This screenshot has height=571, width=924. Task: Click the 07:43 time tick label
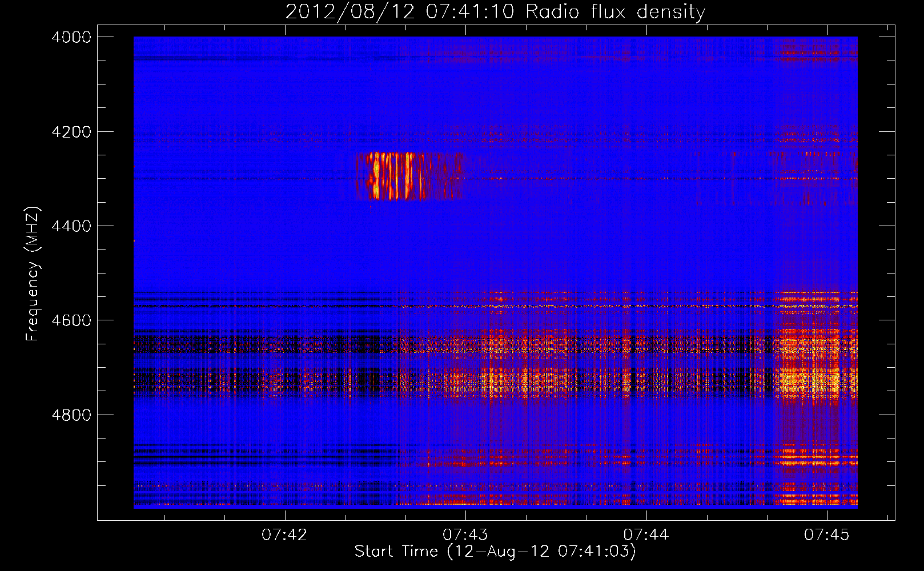pyautogui.click(x=465, y=534)
